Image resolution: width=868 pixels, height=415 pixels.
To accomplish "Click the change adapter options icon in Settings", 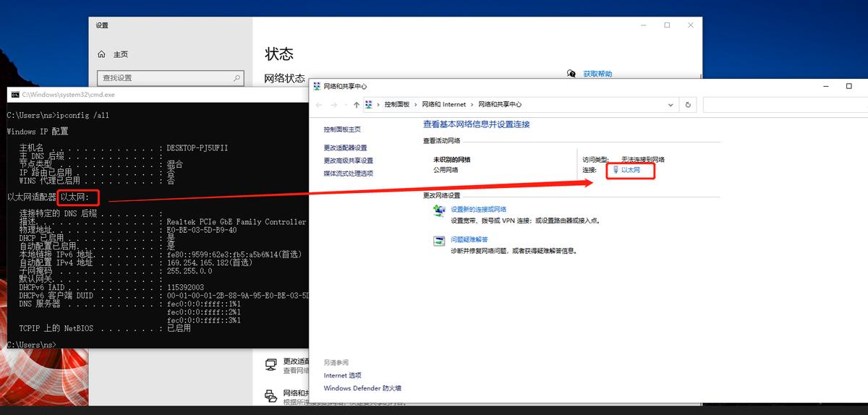I will [271, 364].
